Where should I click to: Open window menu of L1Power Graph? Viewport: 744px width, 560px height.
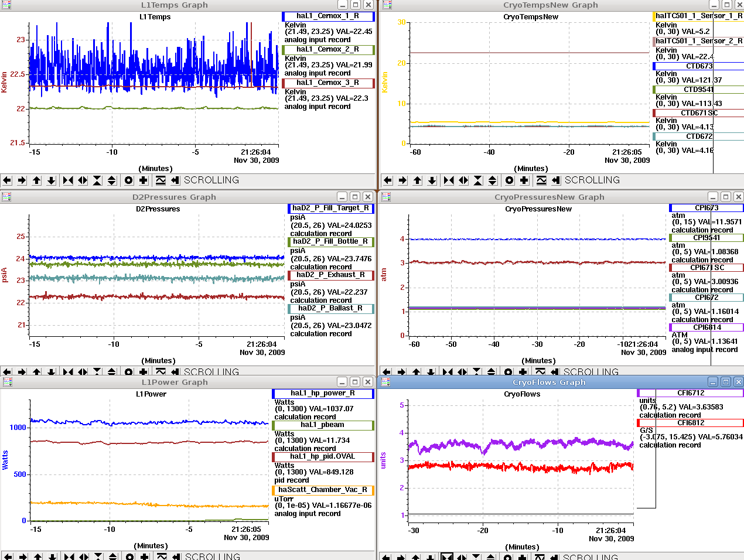[6, 382]
